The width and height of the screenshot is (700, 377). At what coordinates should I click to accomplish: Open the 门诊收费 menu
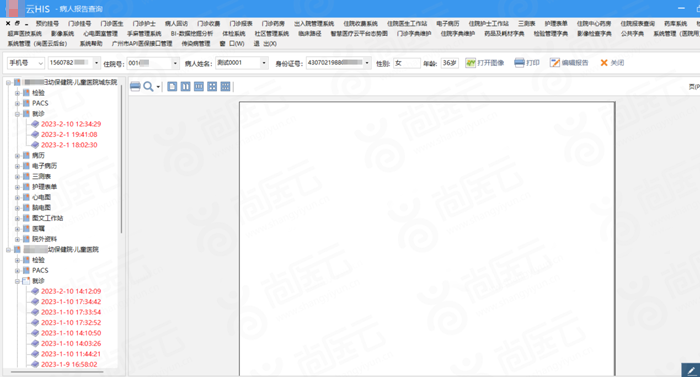pos(208,23)
